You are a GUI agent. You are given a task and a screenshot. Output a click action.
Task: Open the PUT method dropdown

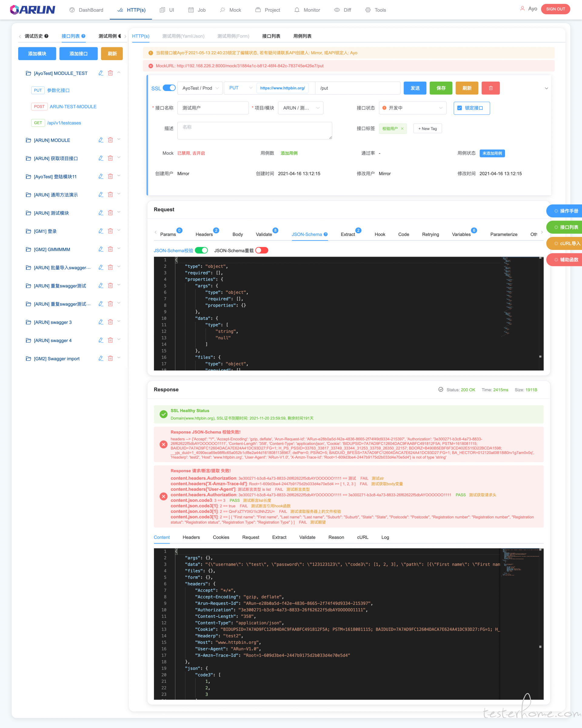click(240, 88)
